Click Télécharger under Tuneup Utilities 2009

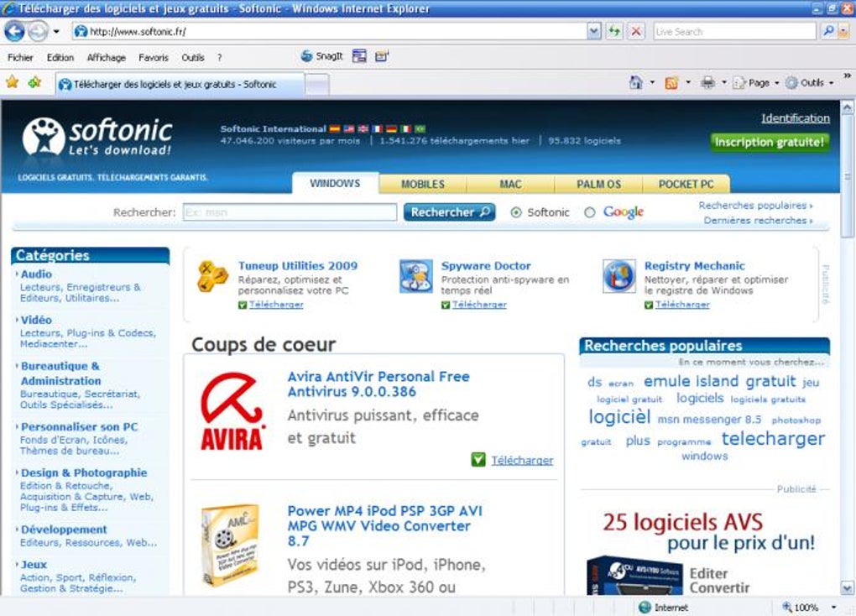pyautogui.click(x=276, y=305)
